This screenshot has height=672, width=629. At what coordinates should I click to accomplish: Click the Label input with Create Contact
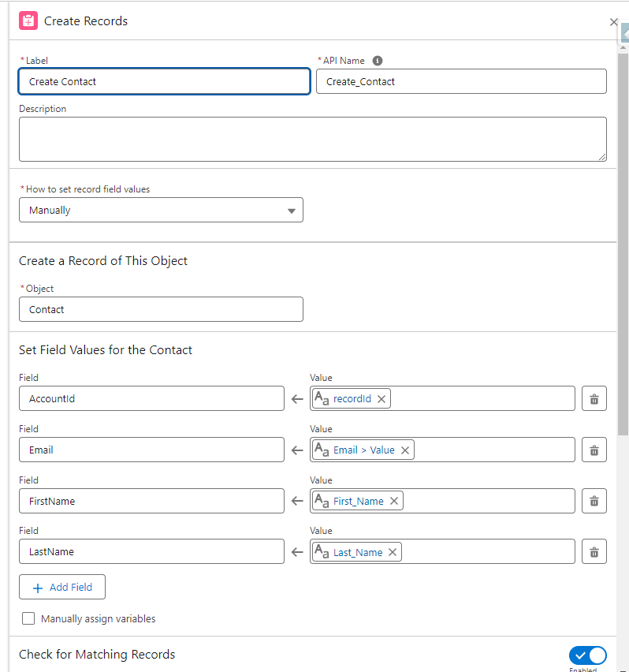pyautogui.click(x=164, y=81)
